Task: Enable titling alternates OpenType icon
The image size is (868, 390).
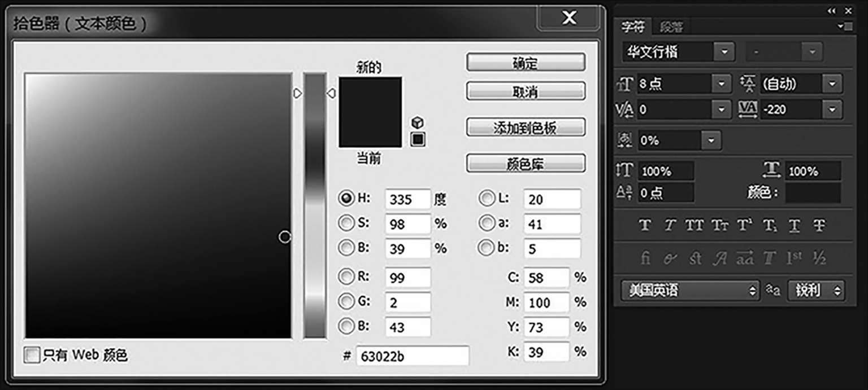Action: pos(769,258)
